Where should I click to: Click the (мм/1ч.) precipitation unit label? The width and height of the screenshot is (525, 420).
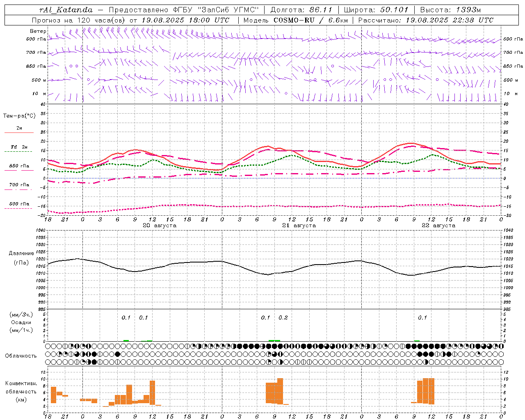coord(21,330)
